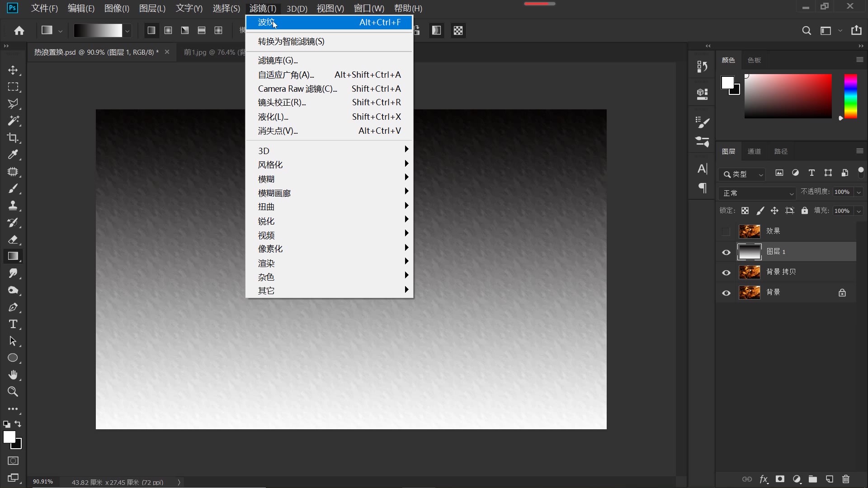868x488 pixels.
Task: Select the Eraser tool
Action: coord(13,239)
